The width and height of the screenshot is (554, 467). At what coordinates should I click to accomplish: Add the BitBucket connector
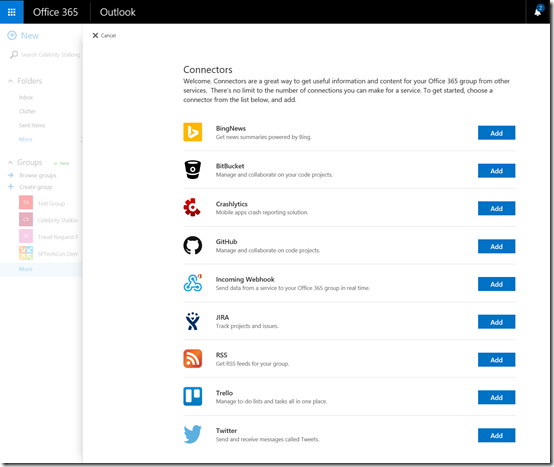[x=496, y=171]
